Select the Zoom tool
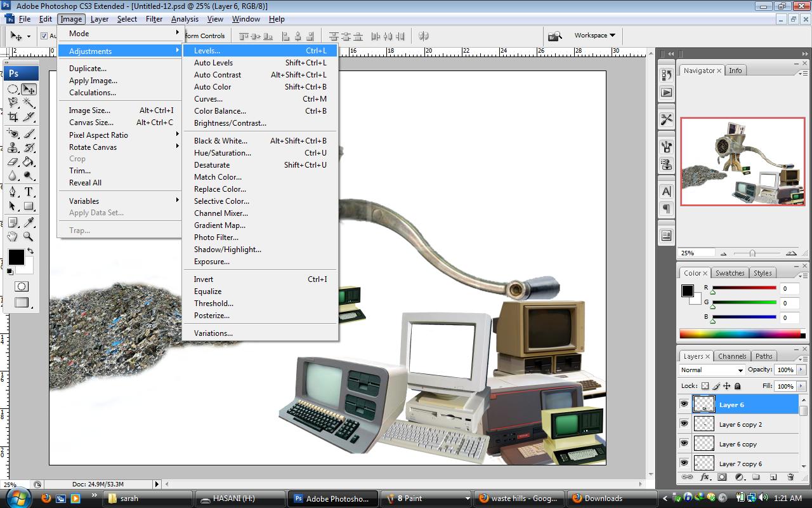812x508 pixels. (x=29, y=237)
